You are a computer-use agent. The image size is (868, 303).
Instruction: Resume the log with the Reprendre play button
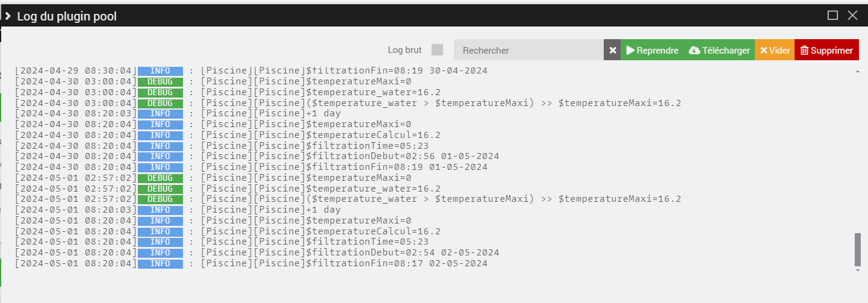coord(653,51)
